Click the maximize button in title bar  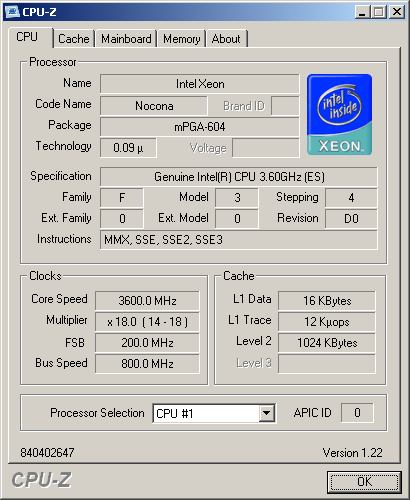(x=379, y=12)
